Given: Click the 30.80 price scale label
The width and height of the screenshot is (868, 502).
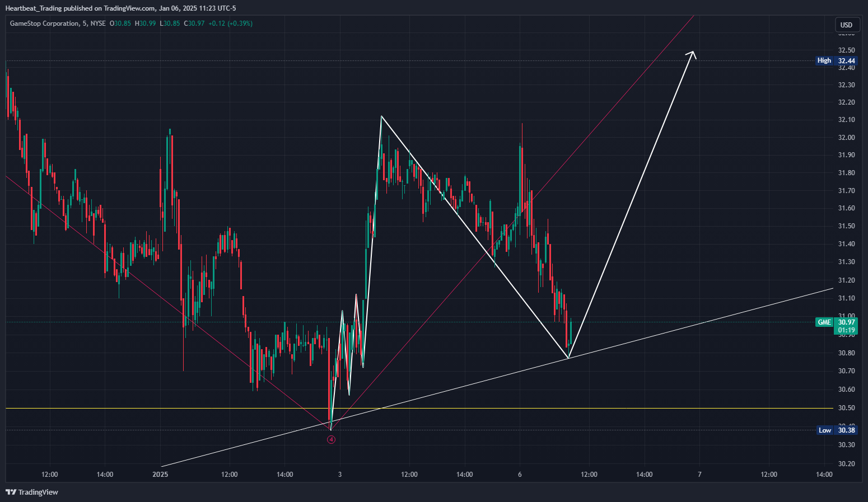Looking at the screenshot, I should [846, 353].
